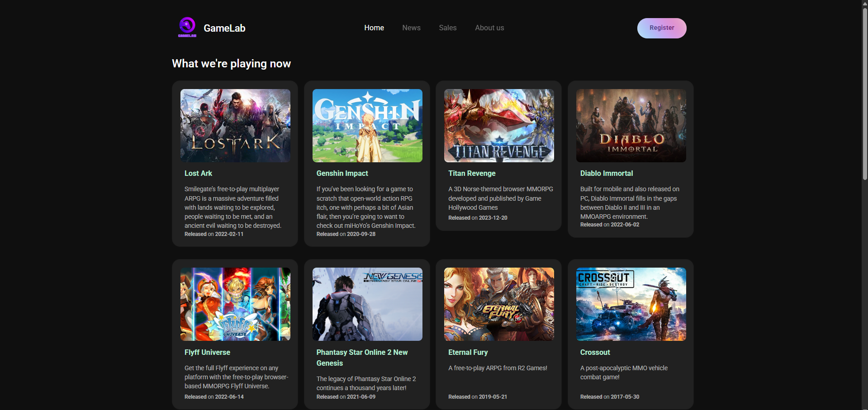
Task: Select the New Genesis cover image
Action: (367, 304)
